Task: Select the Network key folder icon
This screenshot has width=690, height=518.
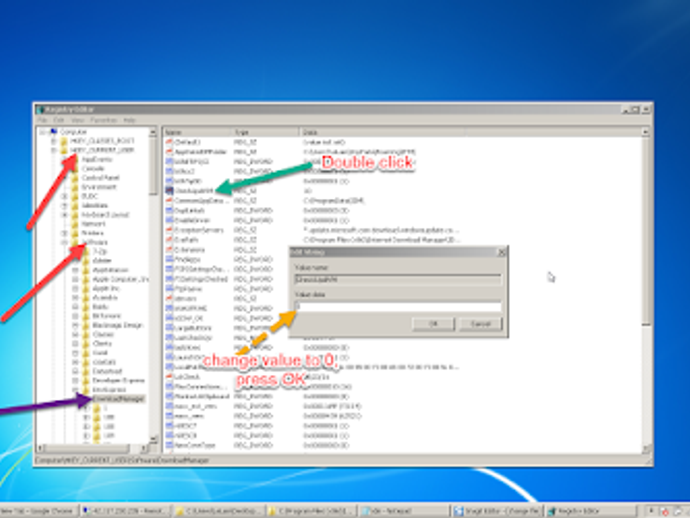Action: (75, 224)
